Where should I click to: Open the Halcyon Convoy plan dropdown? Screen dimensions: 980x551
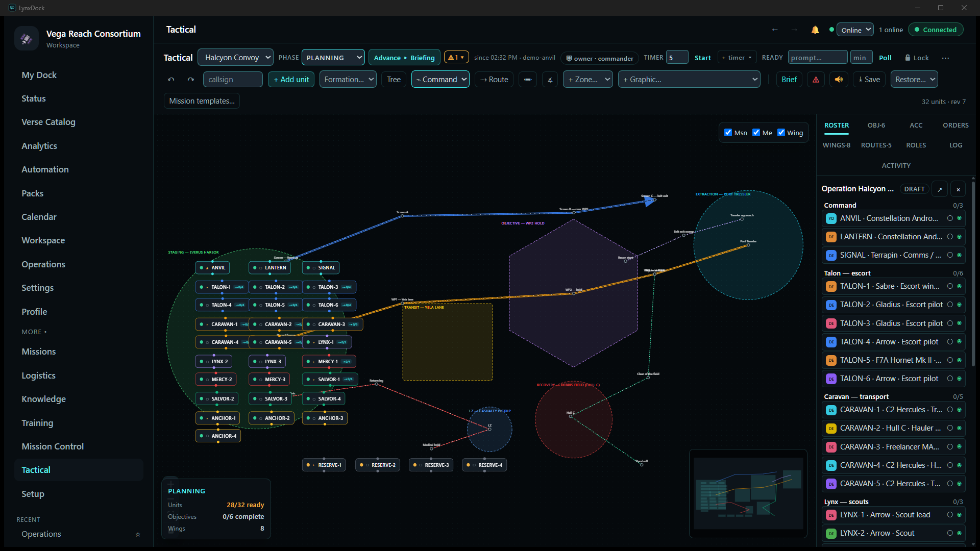point(236,58)
